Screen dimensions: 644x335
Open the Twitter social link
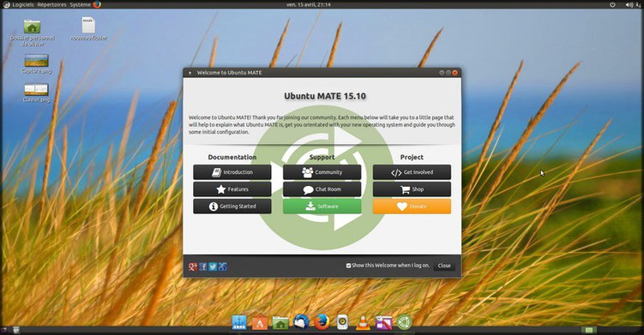(x=213, y=266)
